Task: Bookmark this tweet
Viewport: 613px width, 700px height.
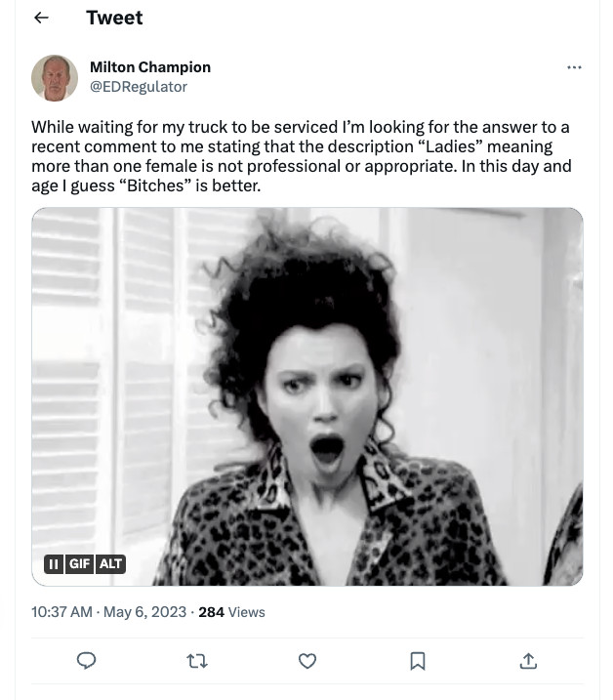Action: [418, 661]
